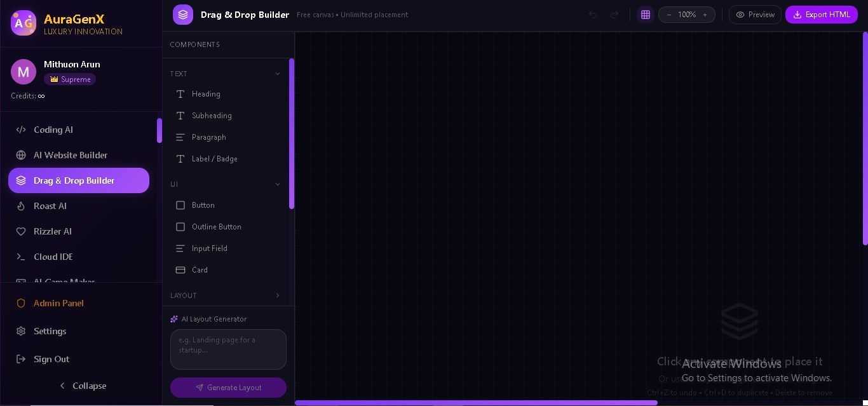Click the AI Layout Generator prompt box

[x=228, y=349]
